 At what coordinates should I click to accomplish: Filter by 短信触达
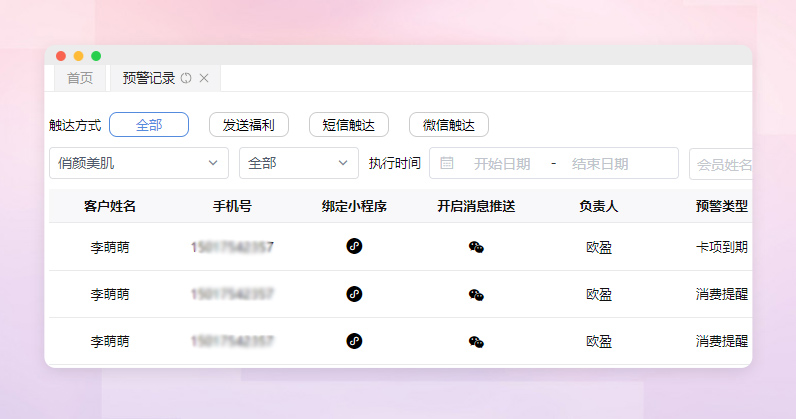tap(349, 125)
